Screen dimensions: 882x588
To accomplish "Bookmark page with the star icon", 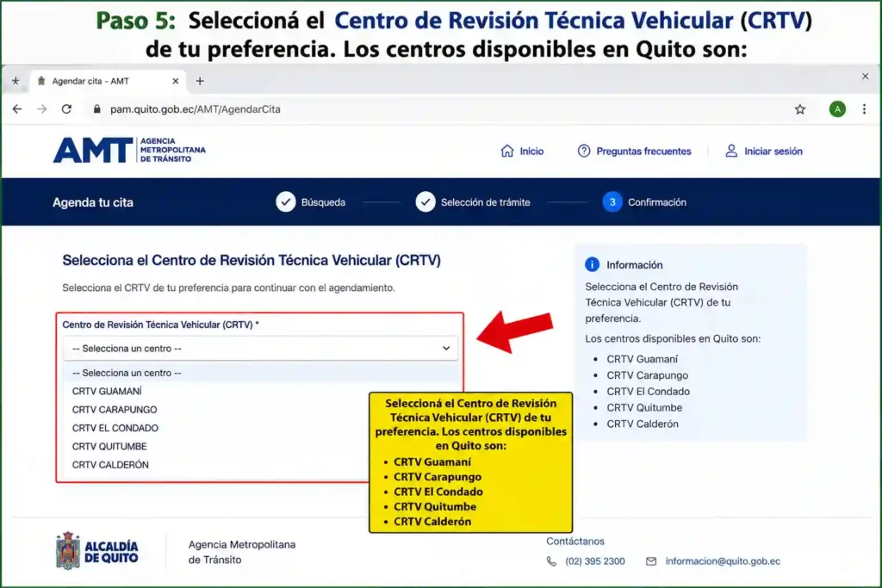I will (800, 109).
